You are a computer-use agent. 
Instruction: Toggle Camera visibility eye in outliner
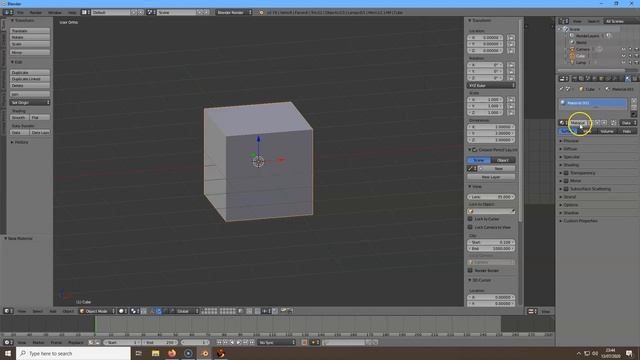tap(623, 49)
